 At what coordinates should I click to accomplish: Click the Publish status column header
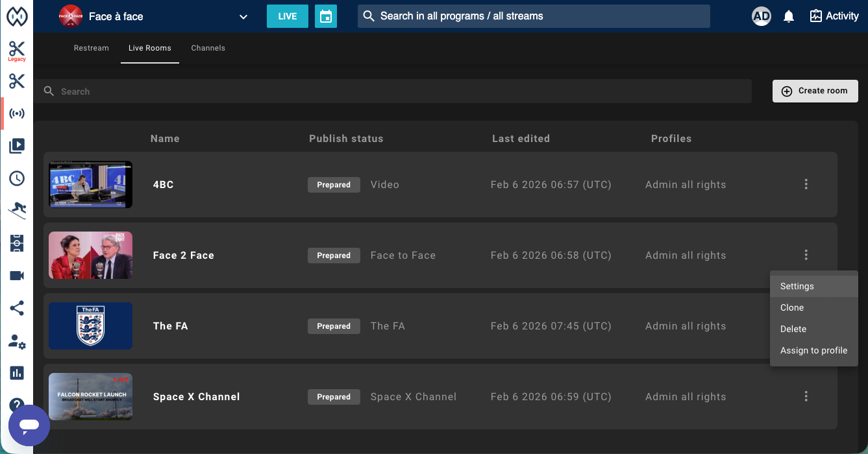click(346, 139)
